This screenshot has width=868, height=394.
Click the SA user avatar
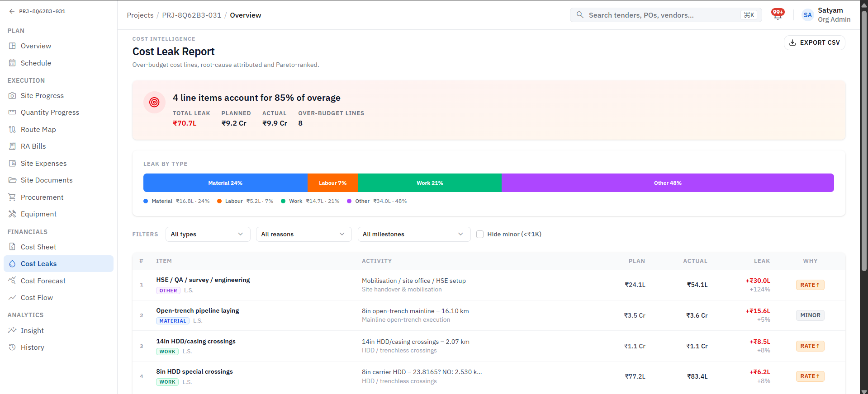pyautogui.click(x=807, y=15)
